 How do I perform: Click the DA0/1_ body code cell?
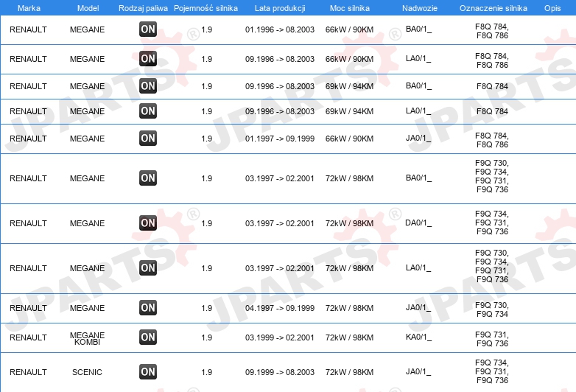pyautogui.click(x=418, y=223)
